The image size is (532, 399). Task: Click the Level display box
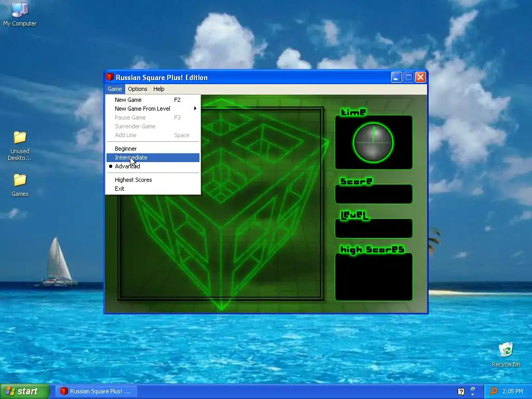374,229
